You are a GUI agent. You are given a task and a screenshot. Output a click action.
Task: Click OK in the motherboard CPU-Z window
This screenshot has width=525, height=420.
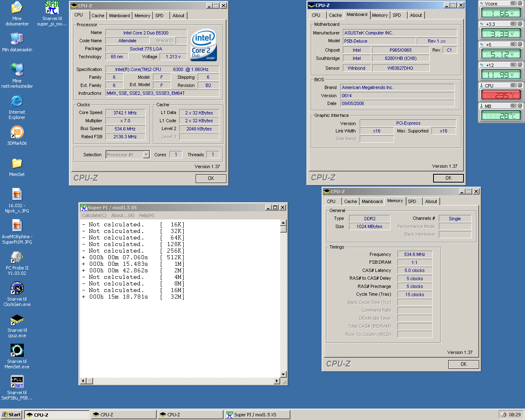coord(448,178)
